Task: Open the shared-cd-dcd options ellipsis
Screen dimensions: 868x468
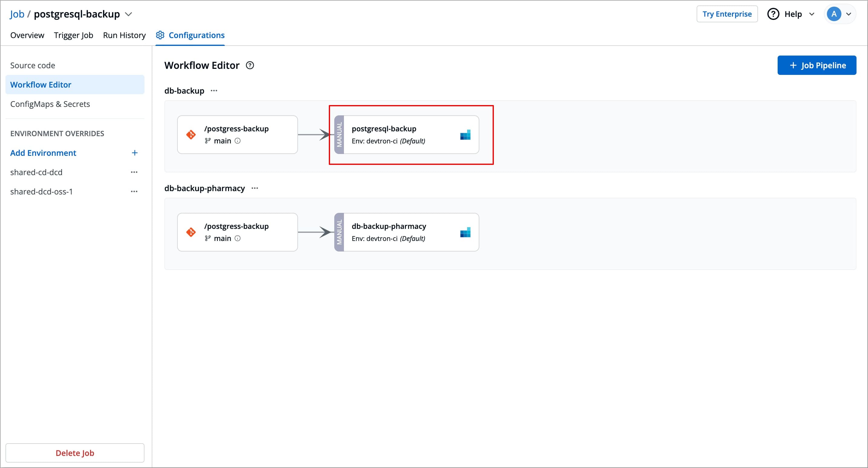Action: pos(134,172)
